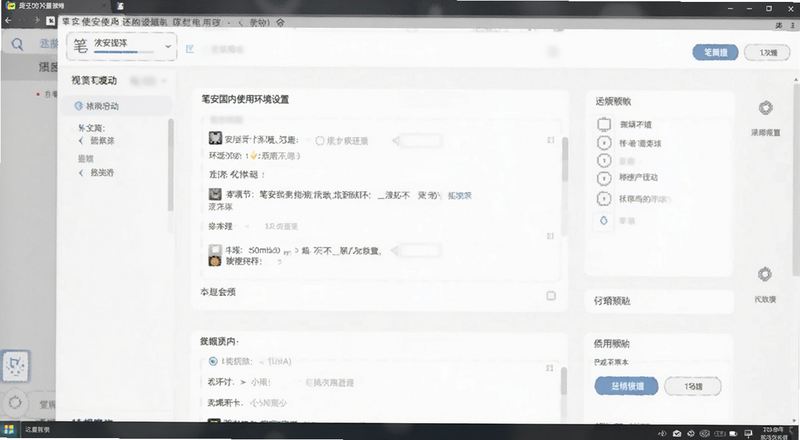Open the clock in the taskbar
The image size is (800, 440).
point(774,433)
